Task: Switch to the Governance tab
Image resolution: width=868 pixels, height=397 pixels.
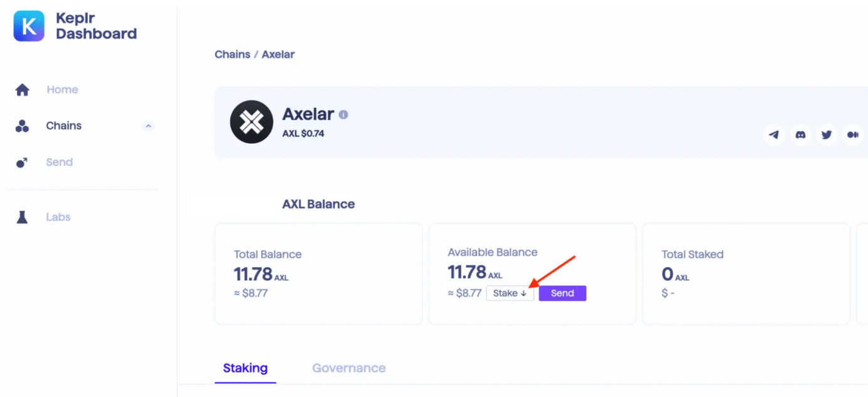Action: pyautogui.click(x=348, y=368)
